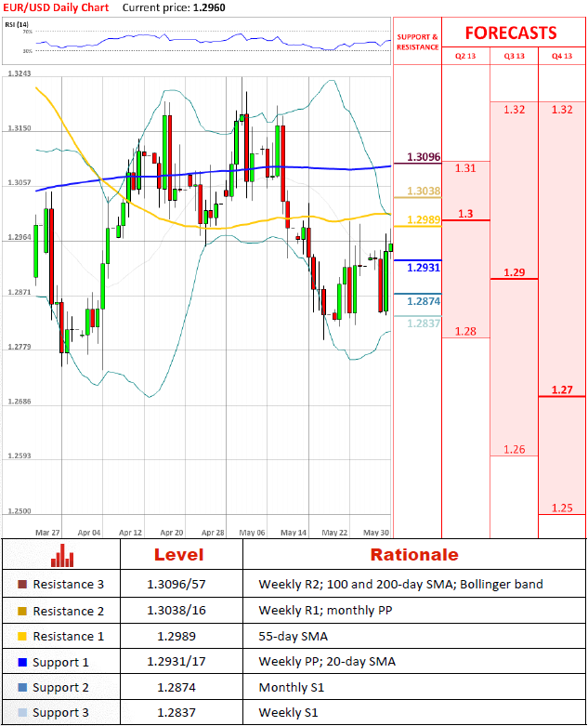Click the 'Current price: 1.2960' label
This screenshot has width=588, height=726.
174,7
